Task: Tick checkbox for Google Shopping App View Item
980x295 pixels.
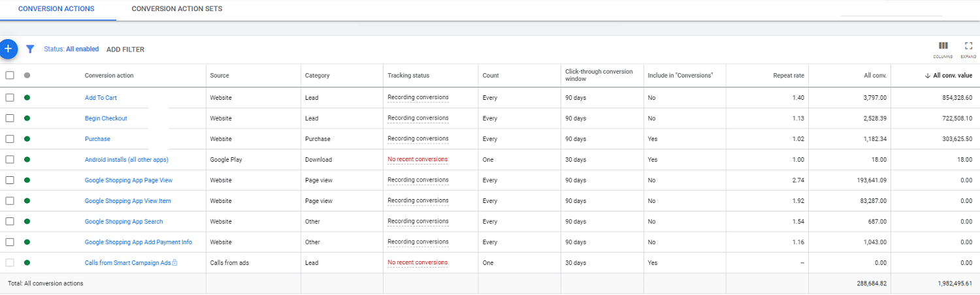Action: 10,200
